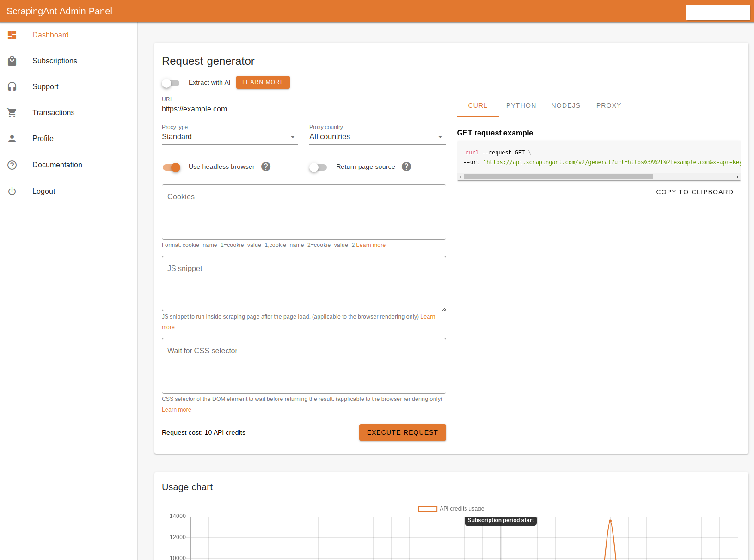The image size is (754, 560).
Task: Click the Wait for CSS selector text area
Action: point(304,366)
